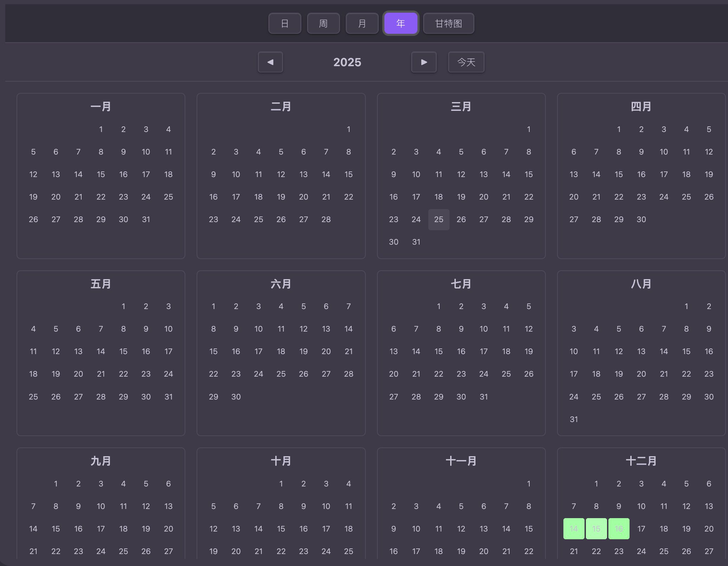
Task: Switch to 周 (week) view tab
Action: 323,24
